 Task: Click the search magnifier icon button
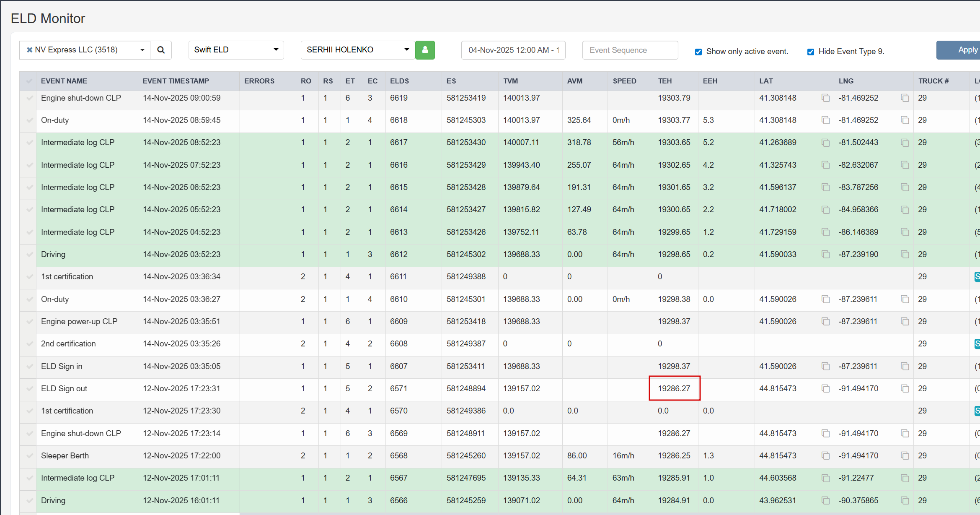(161, 50)
